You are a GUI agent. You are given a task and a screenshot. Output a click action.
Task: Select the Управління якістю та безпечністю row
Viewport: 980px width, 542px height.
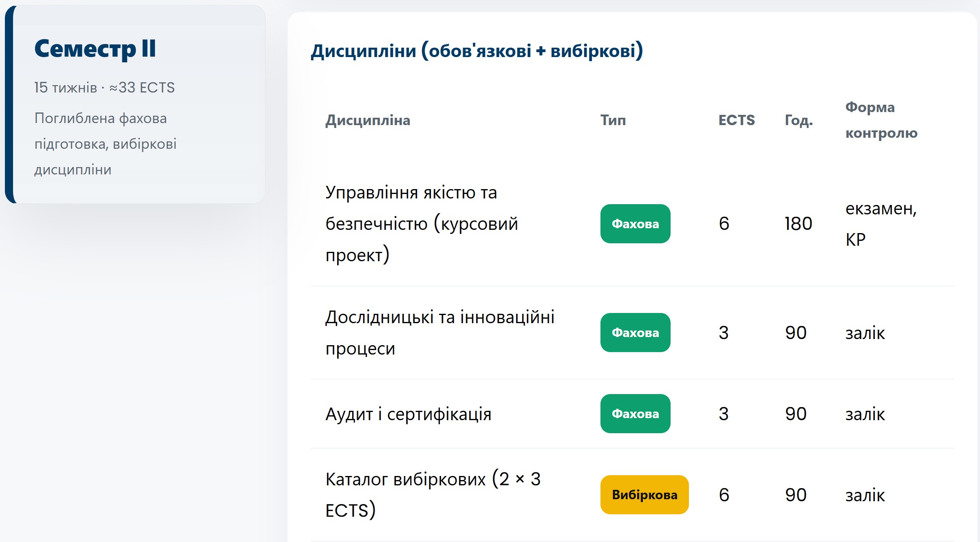(421, 224)
